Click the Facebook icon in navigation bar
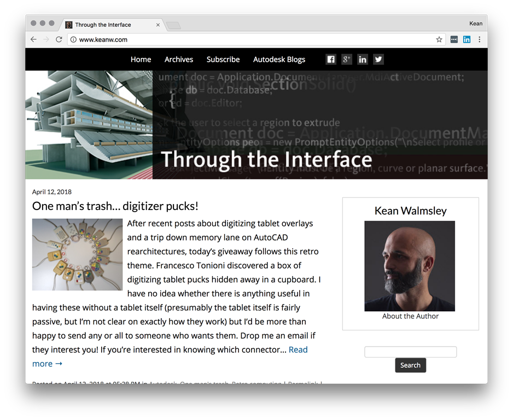Image resolution: width=513 pixels, height=420 pixels. 331,60
